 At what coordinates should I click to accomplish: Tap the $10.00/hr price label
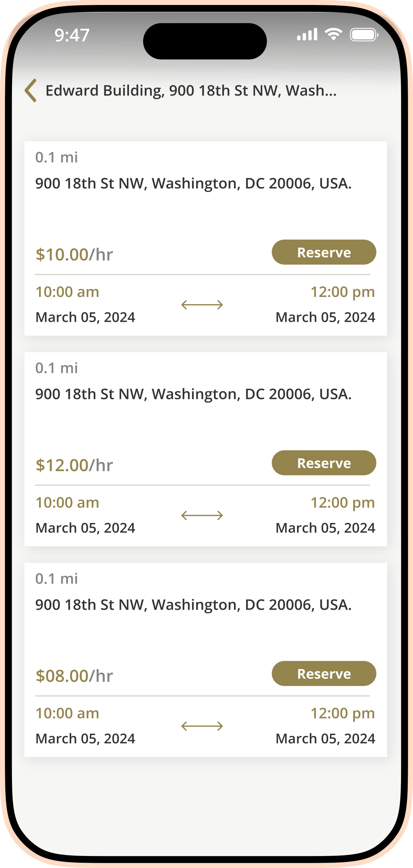pyautogui.click(x=74, y=254)
